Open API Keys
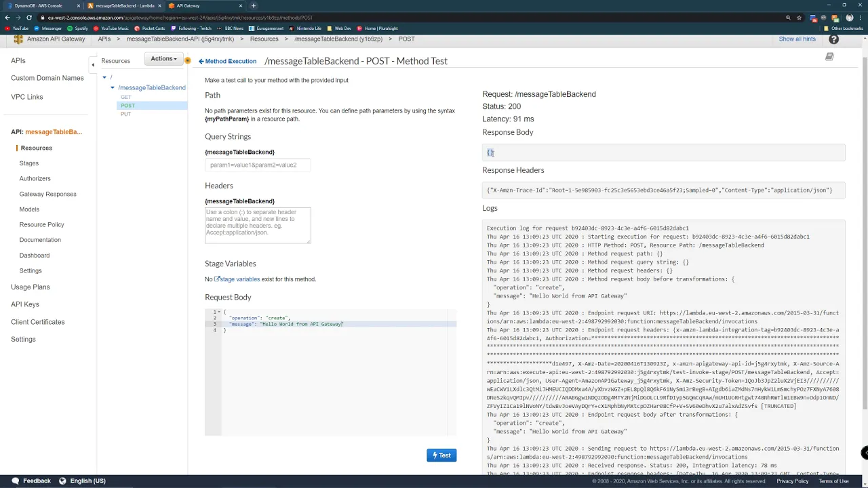Screen dimensions: 868x488 [x=25, y=304]
